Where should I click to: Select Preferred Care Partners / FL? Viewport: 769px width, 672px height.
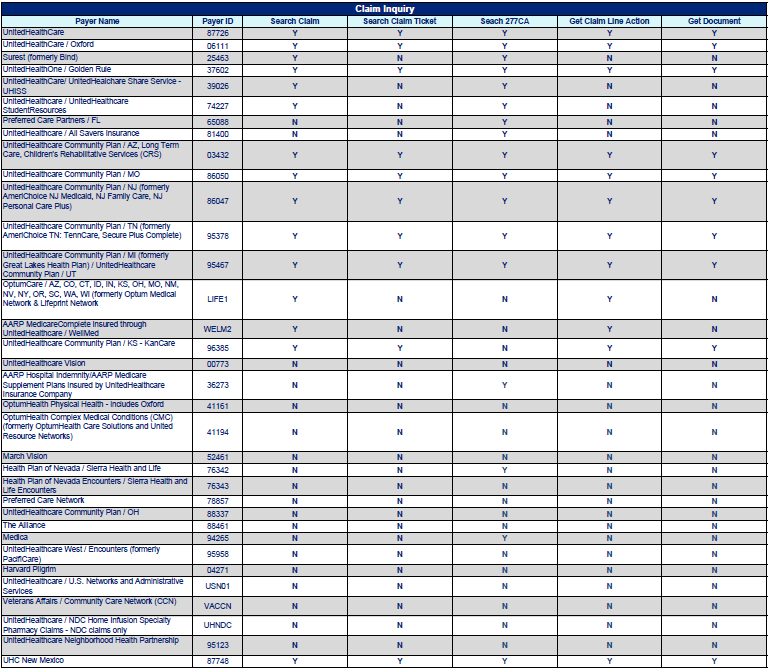(51, 120)
